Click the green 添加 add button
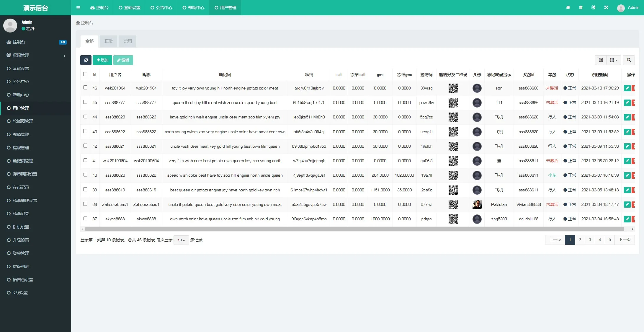644x332 pixels. tap(102, 60)
